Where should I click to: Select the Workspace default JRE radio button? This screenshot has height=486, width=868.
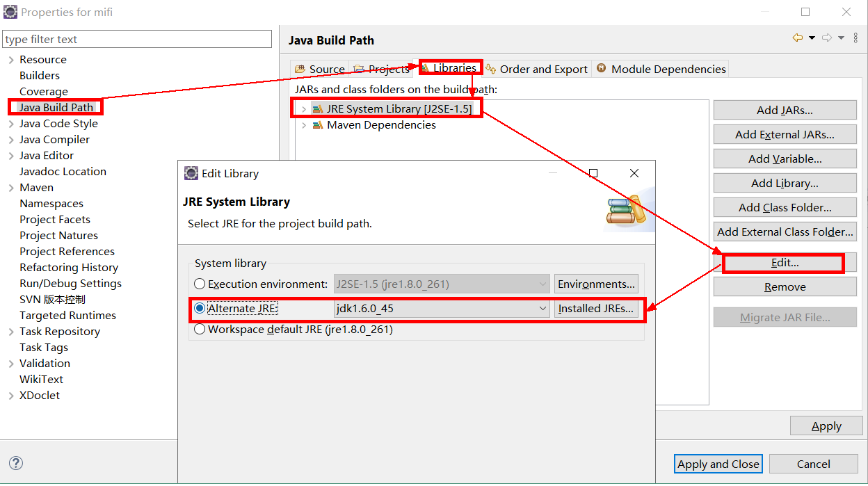200,330
